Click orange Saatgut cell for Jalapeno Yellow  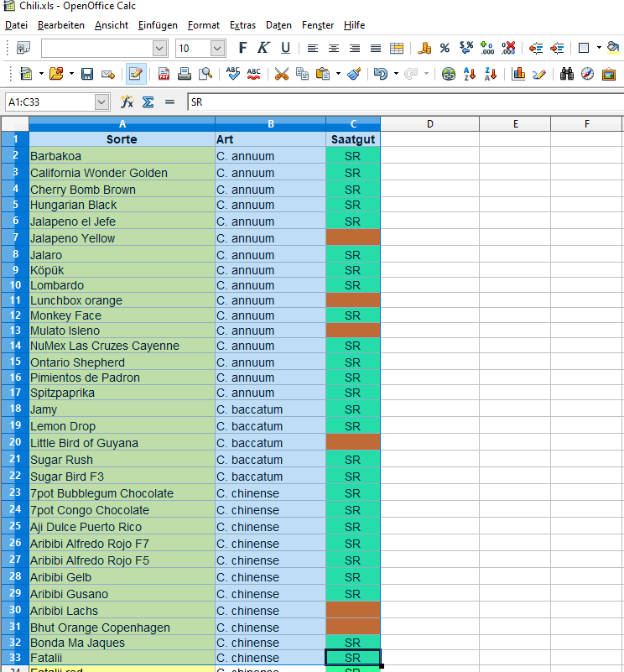point(352,238)
